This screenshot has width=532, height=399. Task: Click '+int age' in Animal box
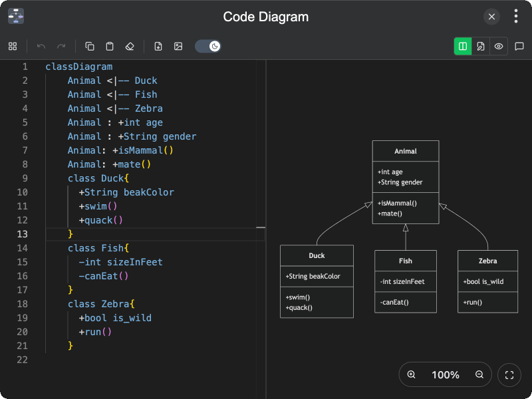coord(390,172)
